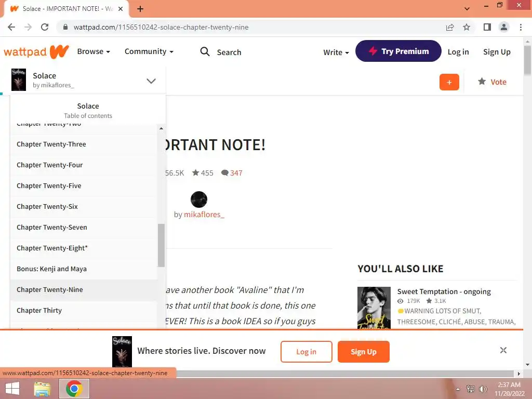Click the table of contents scrollbar thumb
The height and width of the screenshot is (399, 532).
(x=161, y=245)
